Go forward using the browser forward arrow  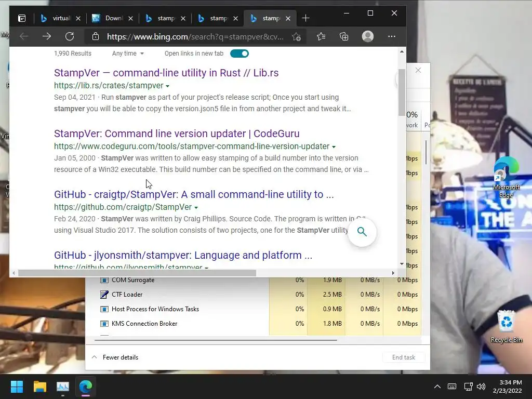[47, 36]
